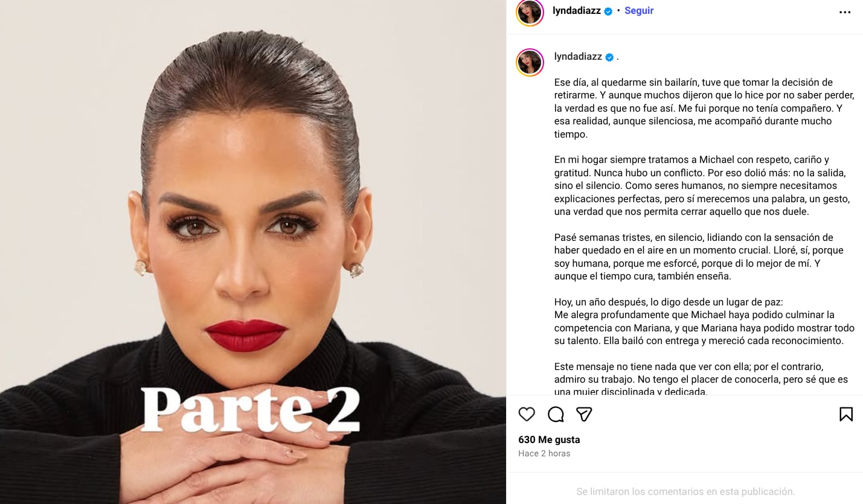Viewport: 863px width, 504px height.
Task: View the 630 Me gusta likes list
Action: [549, 439]
